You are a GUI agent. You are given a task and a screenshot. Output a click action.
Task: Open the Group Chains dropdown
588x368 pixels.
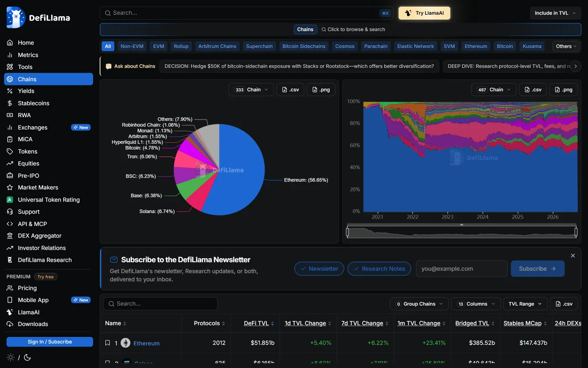419,304
